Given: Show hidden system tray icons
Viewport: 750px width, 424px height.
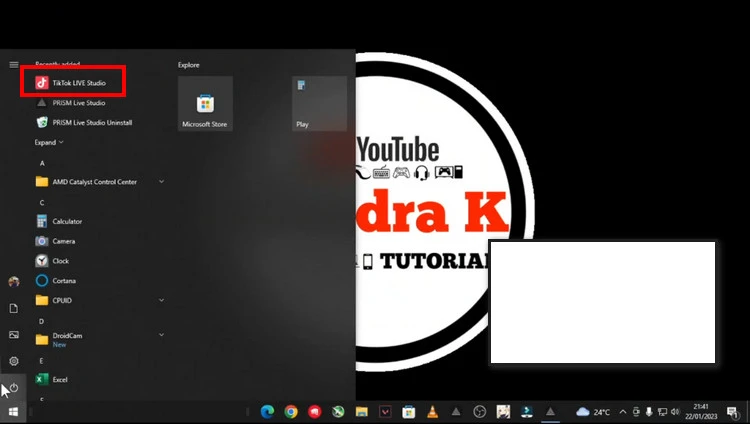Looking at the screenshot, I should (623, 412).
